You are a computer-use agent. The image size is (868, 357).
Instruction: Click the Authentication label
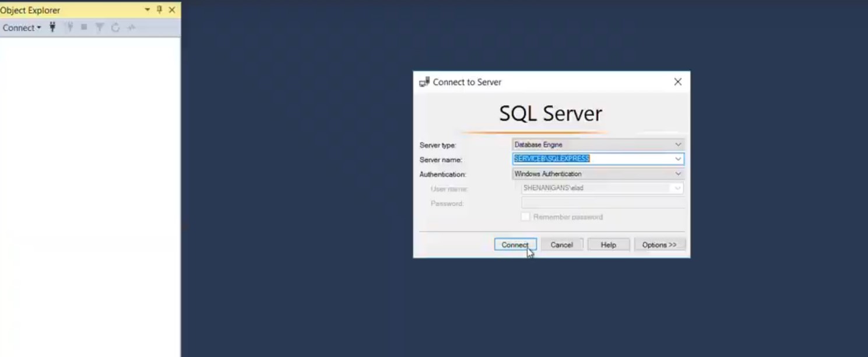[442, 174]
